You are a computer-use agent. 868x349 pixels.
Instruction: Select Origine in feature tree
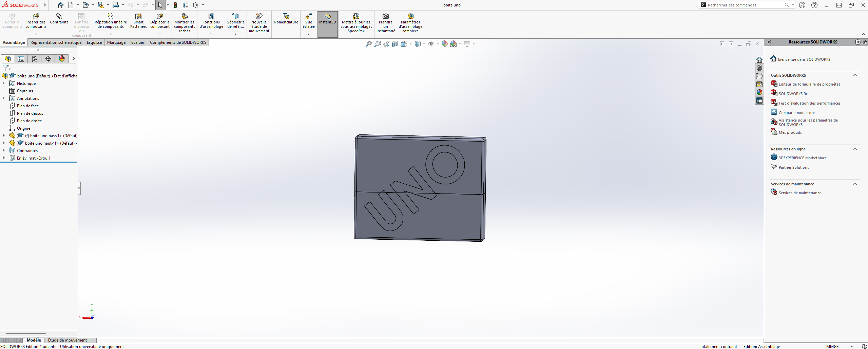point(23,128)
